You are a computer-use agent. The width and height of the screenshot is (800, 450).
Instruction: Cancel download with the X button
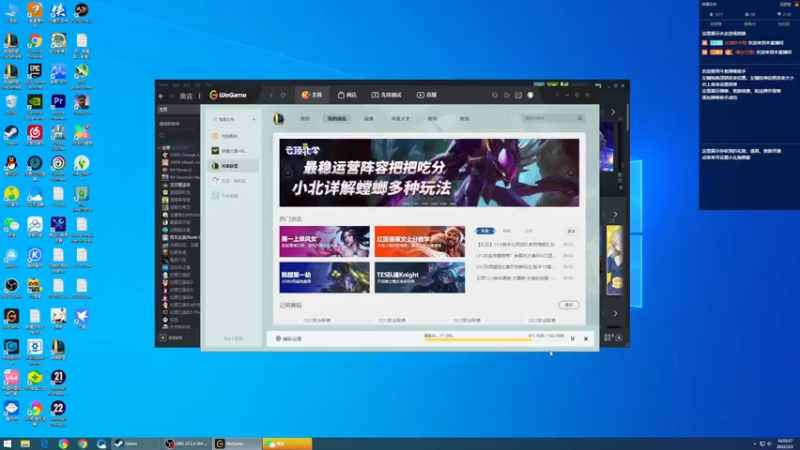586,339
